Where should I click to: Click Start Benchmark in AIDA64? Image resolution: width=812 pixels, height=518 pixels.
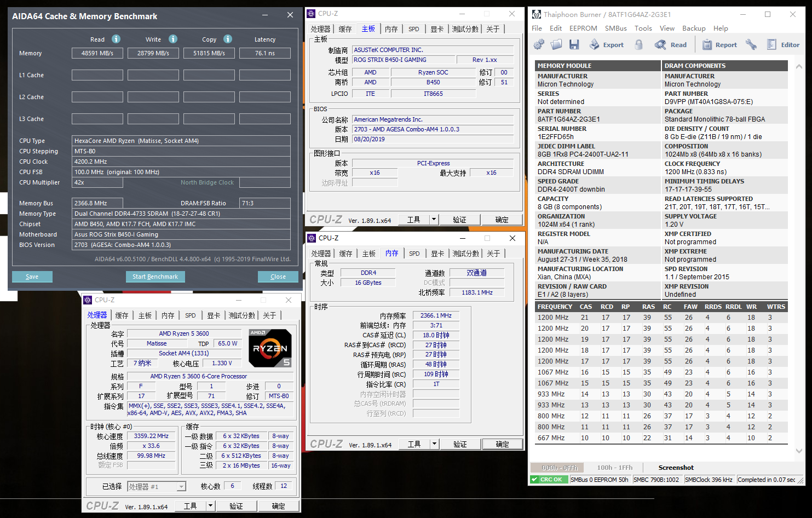pyautogui.click(x=155, y=277)
